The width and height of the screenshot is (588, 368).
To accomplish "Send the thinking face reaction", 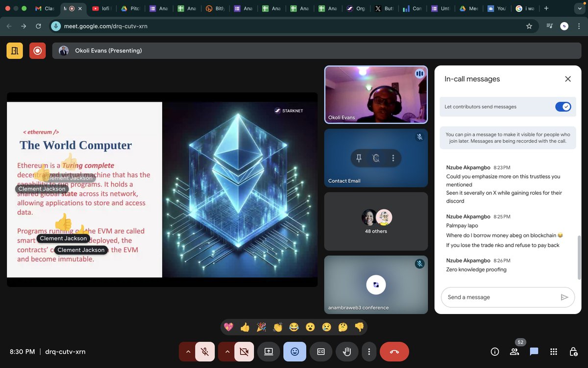I will coord(343,327).
